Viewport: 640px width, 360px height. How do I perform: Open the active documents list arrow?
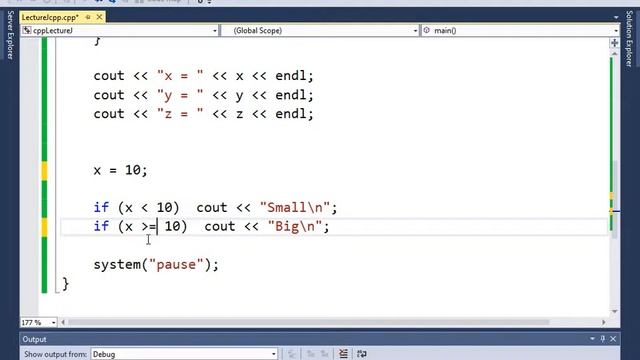(x=616, y=18)
